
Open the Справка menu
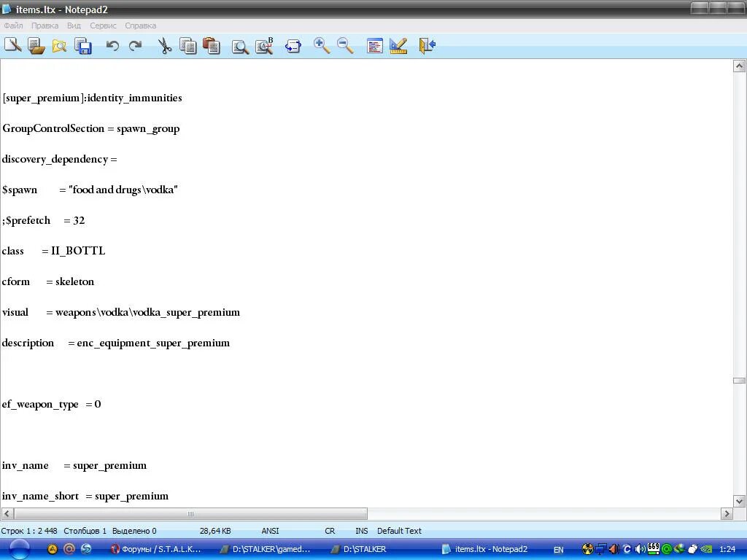click(x=141, y=26)
